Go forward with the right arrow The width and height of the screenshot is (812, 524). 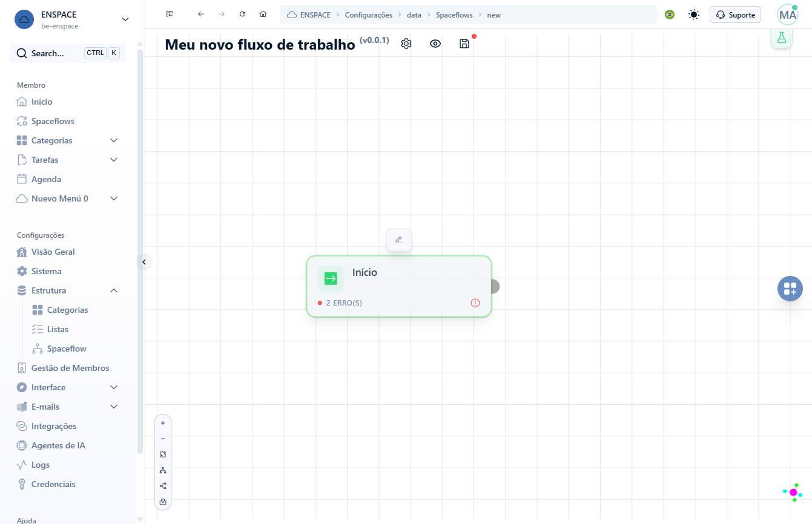click(x=222, y=14)
